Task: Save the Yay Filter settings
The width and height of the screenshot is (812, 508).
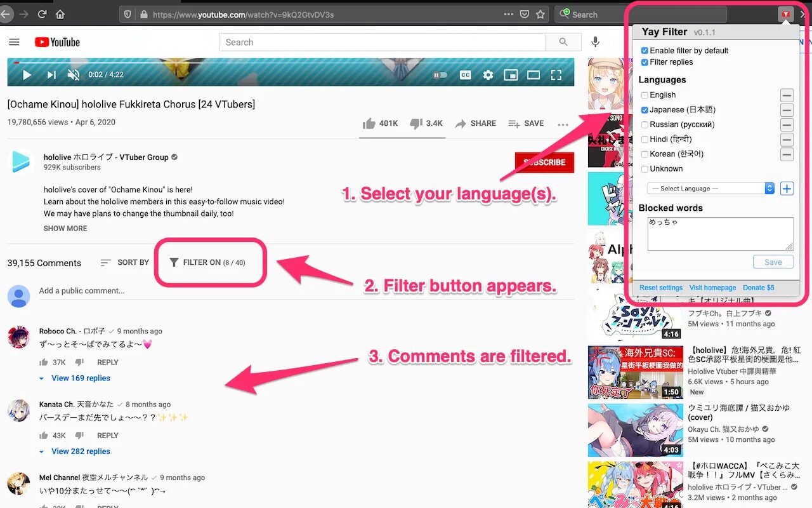Action: coord(773,262)
